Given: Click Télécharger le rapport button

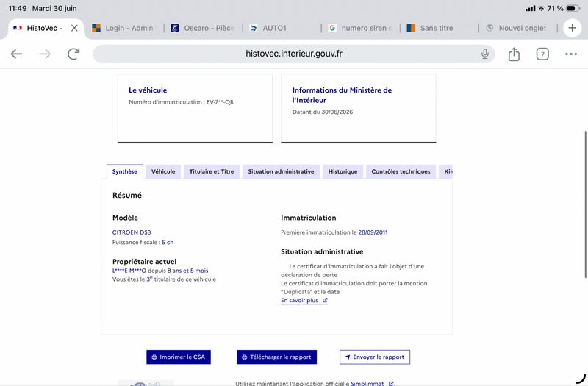Looking at the screenshot, I should point(277,357).
